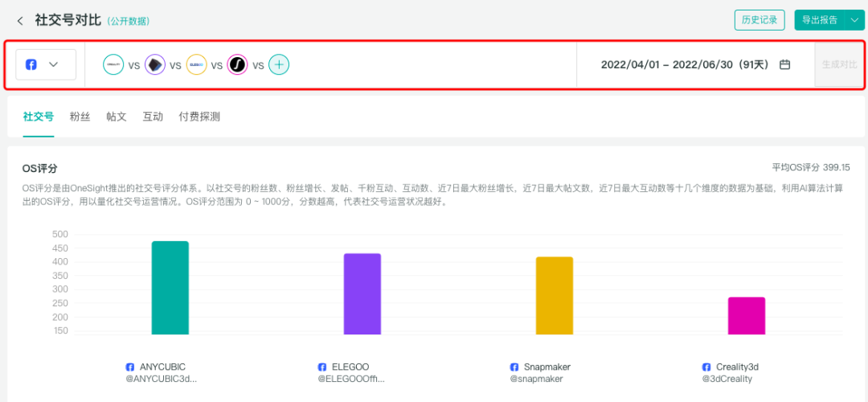Go back using the left arrow icon
Image resolution: width=868 pixels, height=402 pixels.
pyautogui.click(x=20, y=21)
